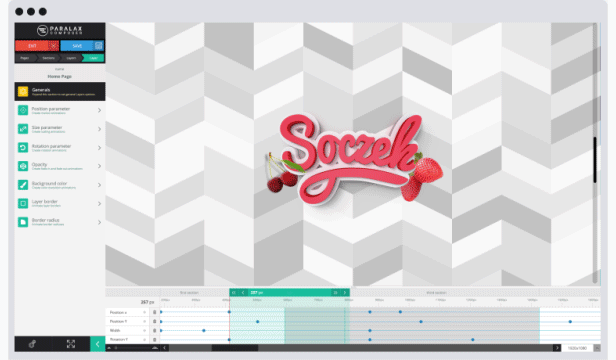Click the Position parameter target icon
The height and width of the screenshot is (360, 616).
tap(23, 110)
